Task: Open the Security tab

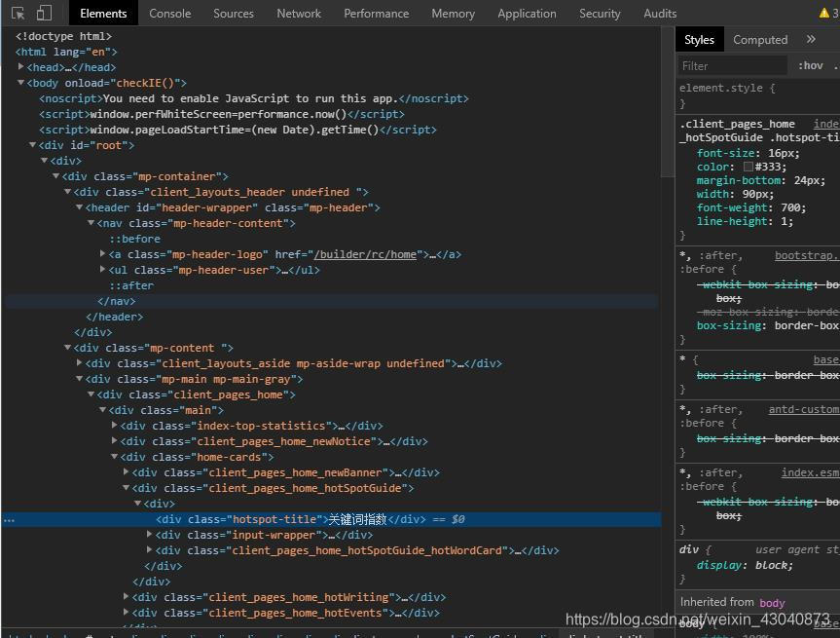Action: tap(600, 14)
